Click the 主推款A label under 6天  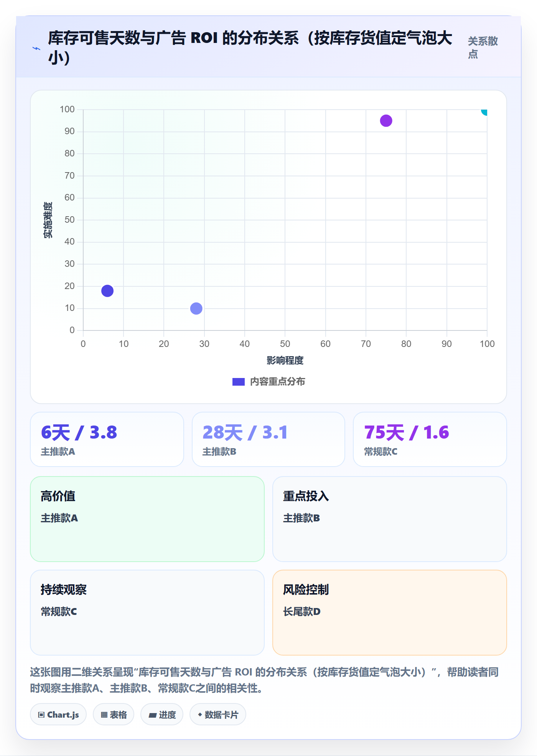click(58, 452)
